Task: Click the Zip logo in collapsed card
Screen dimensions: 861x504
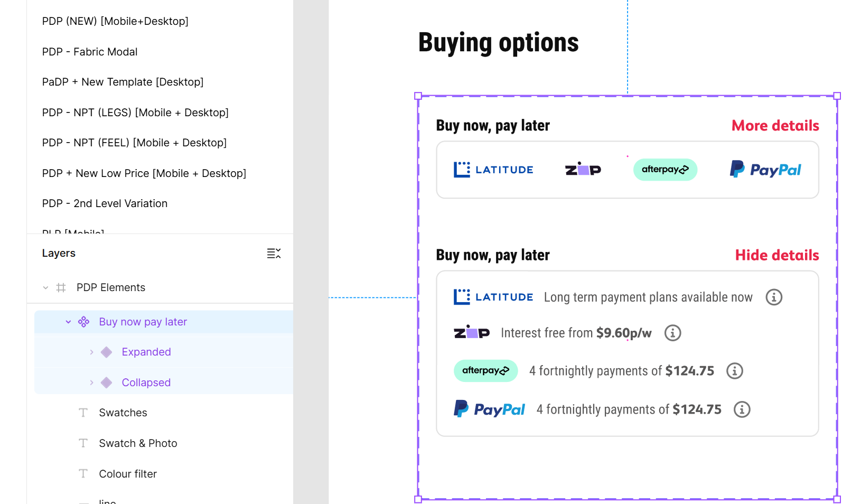Action: click(583, 169)
